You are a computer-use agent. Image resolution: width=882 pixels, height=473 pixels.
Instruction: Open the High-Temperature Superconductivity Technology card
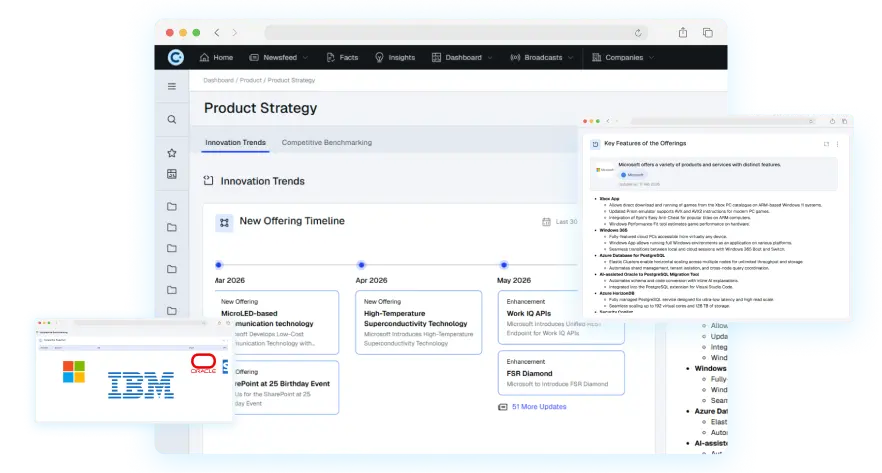point(418,322)
